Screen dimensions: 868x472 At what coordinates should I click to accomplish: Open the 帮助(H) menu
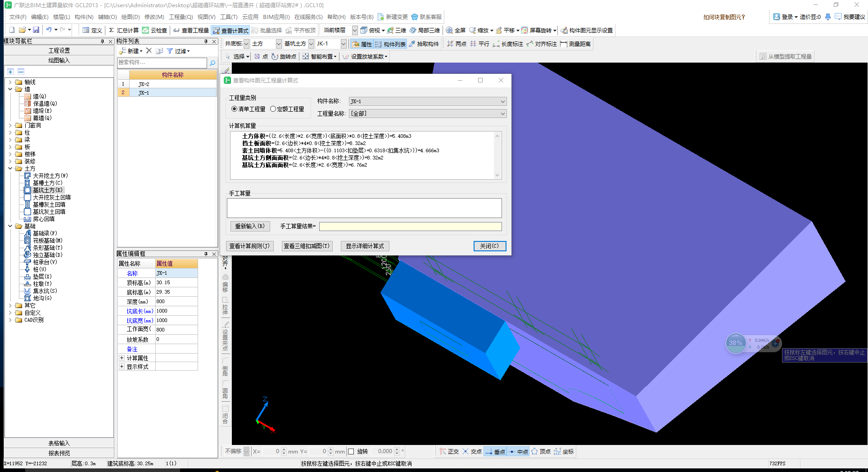tap(336, 17)
